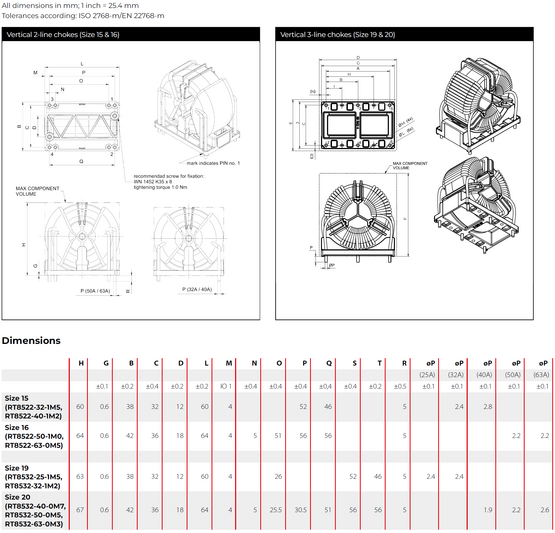This screenshot has height=533, width=555.
Task: Click the '(63A)' sub-header under øP
Action: tap(541, 374)
